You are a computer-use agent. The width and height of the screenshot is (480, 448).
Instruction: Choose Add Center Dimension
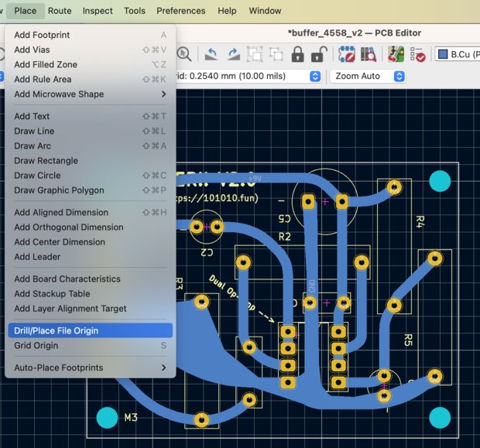[x=91, y=241]
